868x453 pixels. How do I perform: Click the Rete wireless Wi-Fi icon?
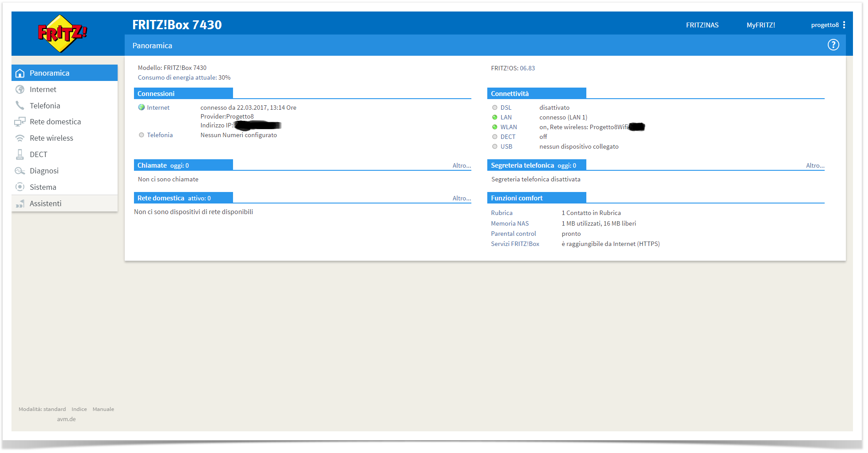click(20, 138)
